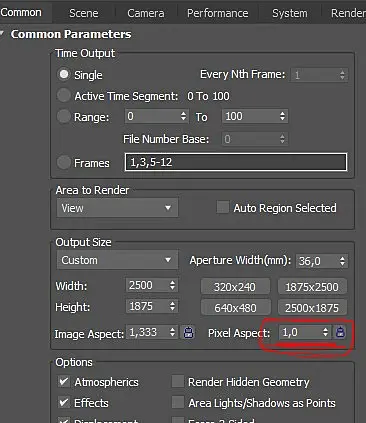
Task: Open the Output Size Custom dropdown
Action: point(117,260)
